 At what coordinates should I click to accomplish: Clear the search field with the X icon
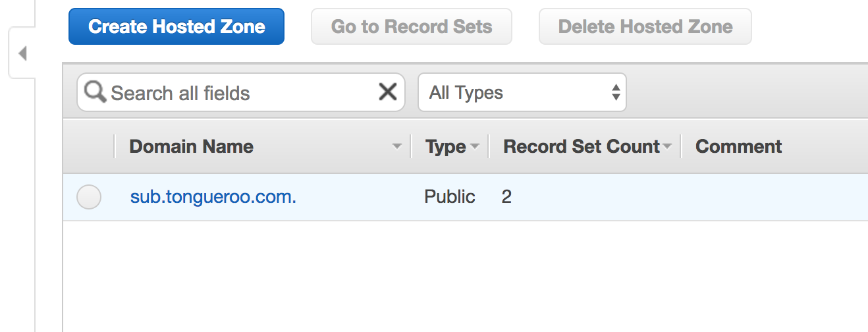[387, 92]
